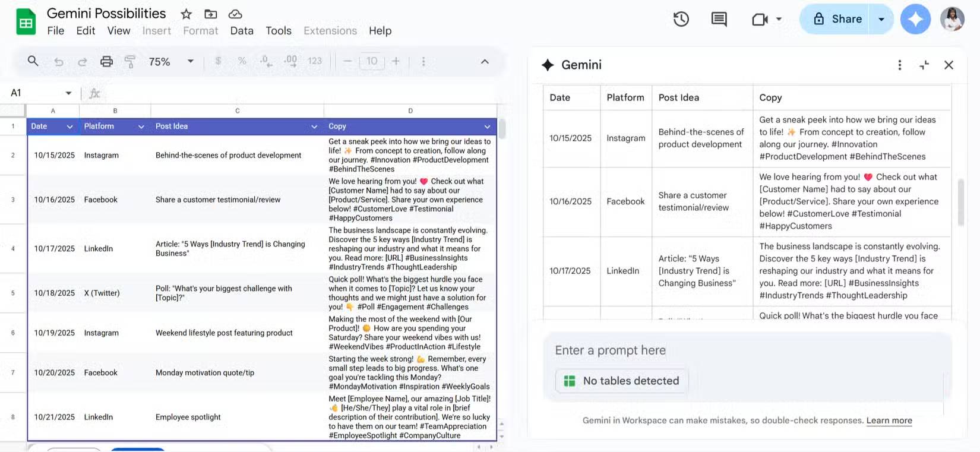980x452 pixels.
Task: Select sheet cell 'X (Twitter)'
Action: click(x=115, y=293)
